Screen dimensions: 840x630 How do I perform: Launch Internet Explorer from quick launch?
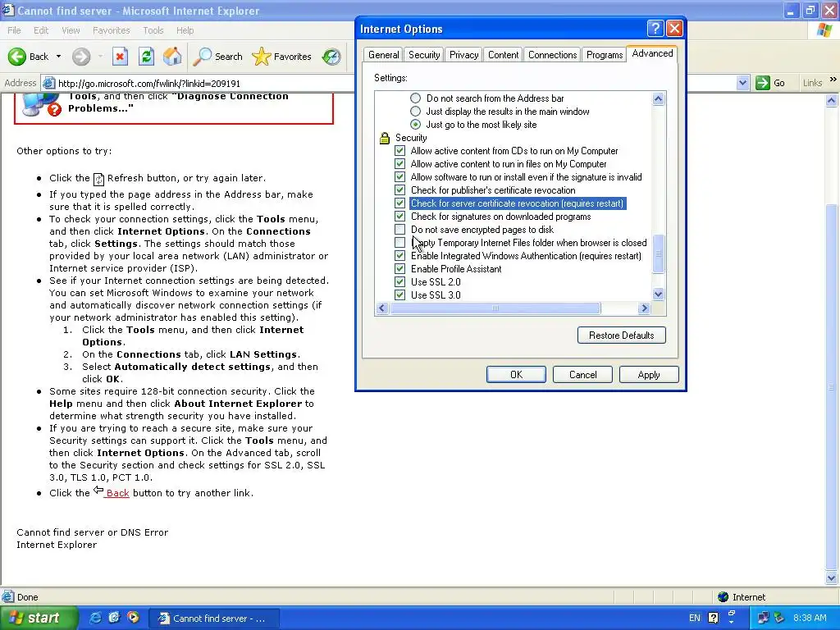click(95, 618)
